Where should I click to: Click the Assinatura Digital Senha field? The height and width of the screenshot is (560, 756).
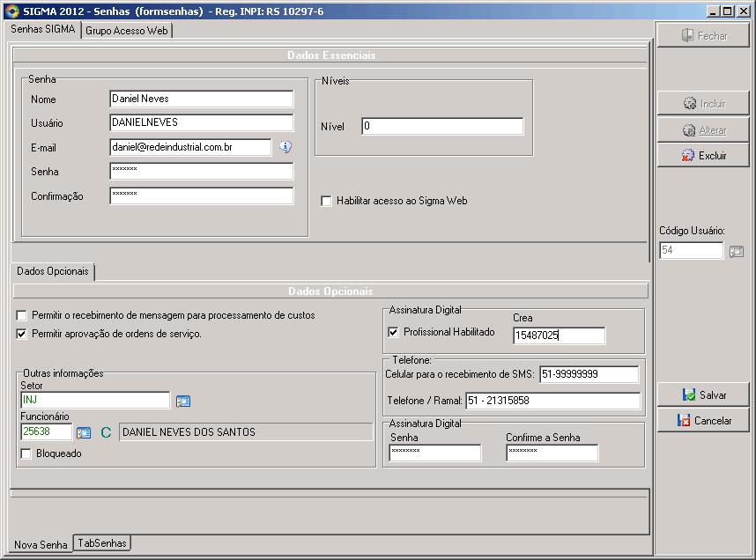pos(435,453)
